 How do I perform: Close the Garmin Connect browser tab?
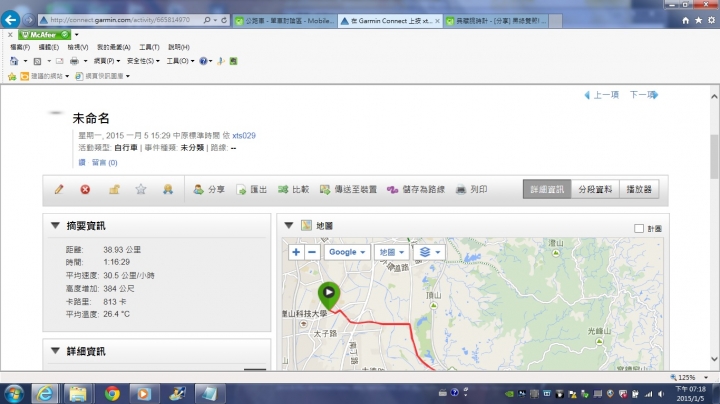pos(437,21)
